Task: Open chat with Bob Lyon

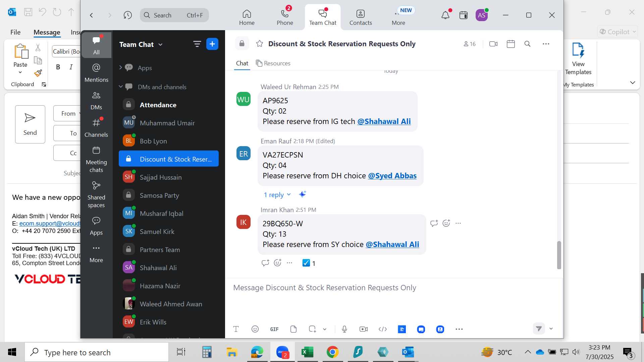Action: 168,141
